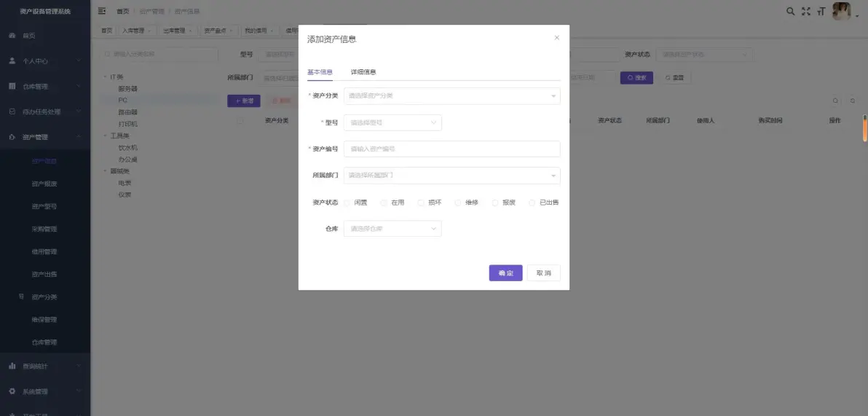Click the 首页 dashboard icon in sidebar

click(12, 36)
